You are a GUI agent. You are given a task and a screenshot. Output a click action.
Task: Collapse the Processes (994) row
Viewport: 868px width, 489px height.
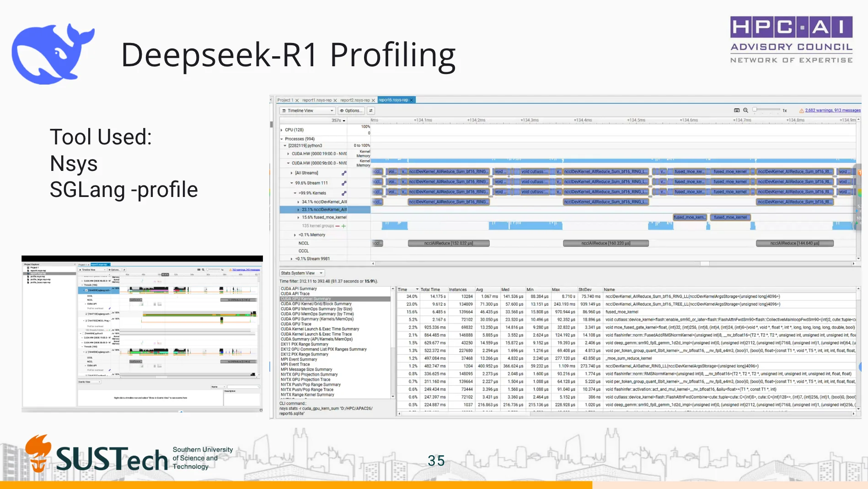coord(282,139)
